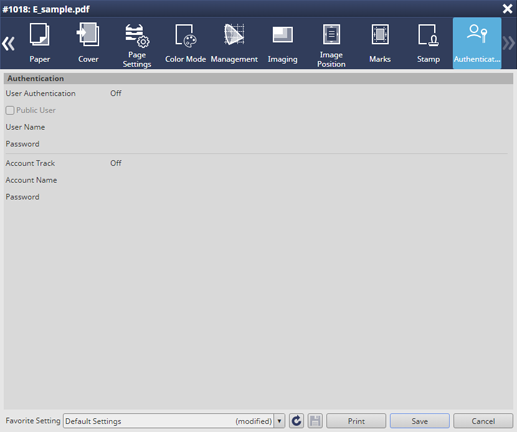517x432 pixels.
Task: Open the Stamp settings tab
Action: point(428,43)
